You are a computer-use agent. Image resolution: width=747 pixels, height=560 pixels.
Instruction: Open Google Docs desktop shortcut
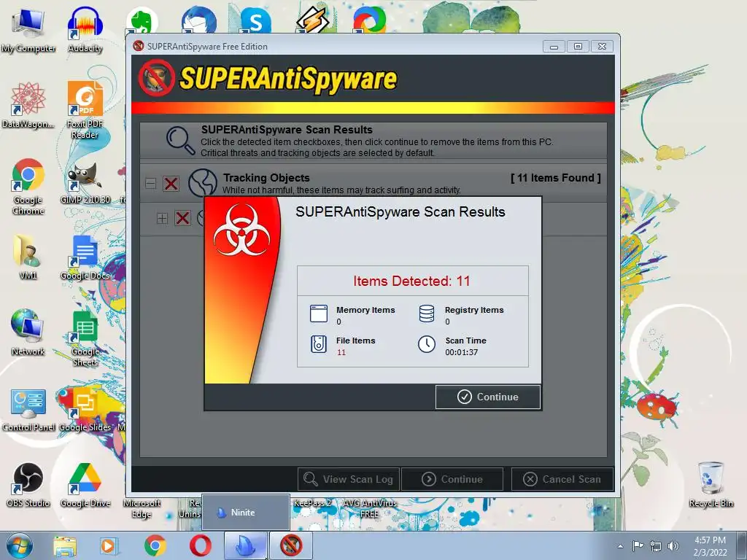pos(85,257)
